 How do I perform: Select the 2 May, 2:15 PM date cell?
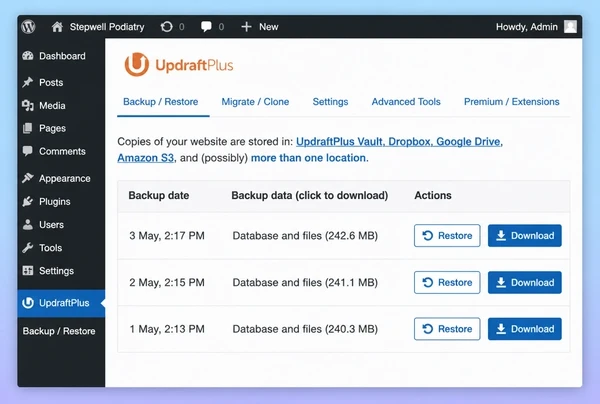coord(167,282)
